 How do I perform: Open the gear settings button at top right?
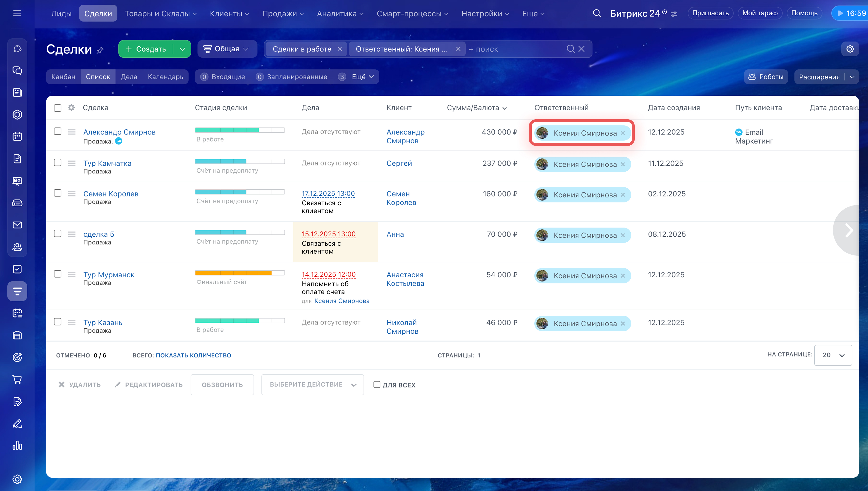(x=850, y=49)
